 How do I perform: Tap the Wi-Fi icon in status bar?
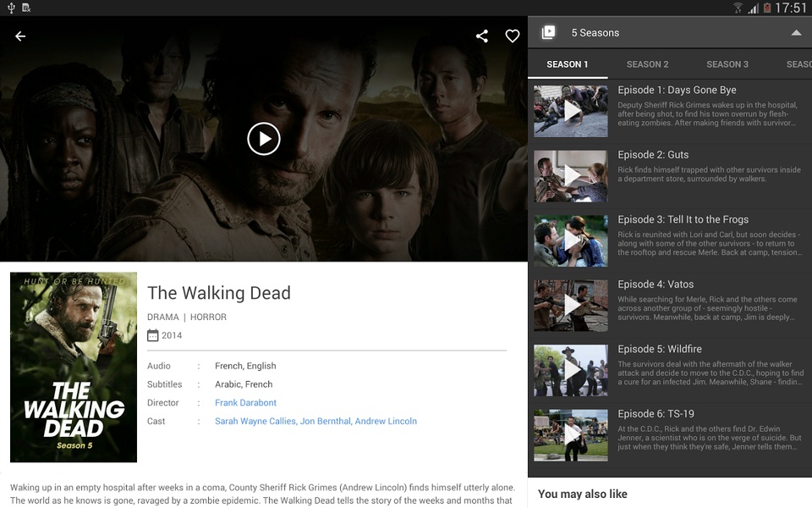coord(738,8)
